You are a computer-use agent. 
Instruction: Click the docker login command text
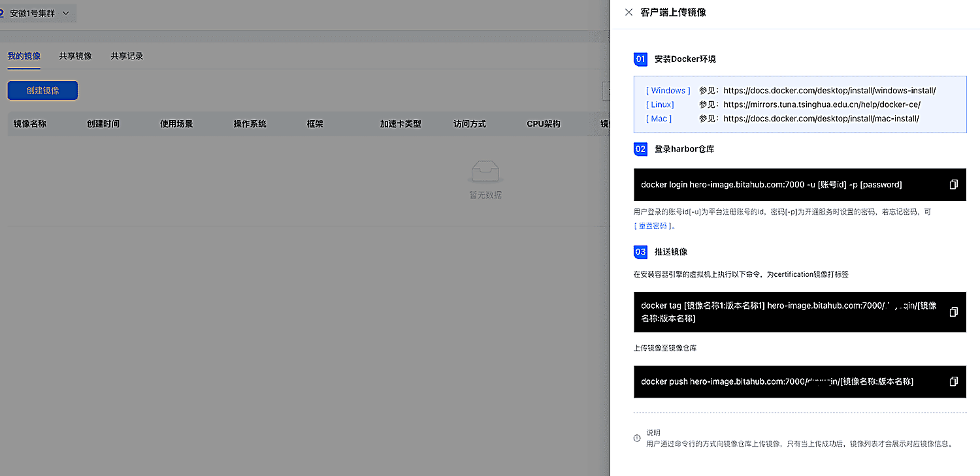click(x=772, y=185)
